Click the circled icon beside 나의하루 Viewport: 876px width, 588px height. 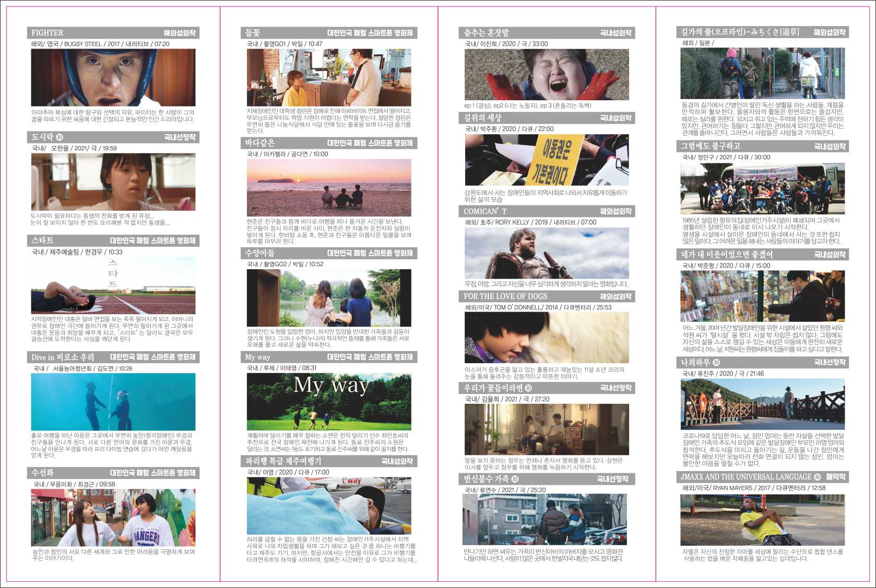pos(716,362)
